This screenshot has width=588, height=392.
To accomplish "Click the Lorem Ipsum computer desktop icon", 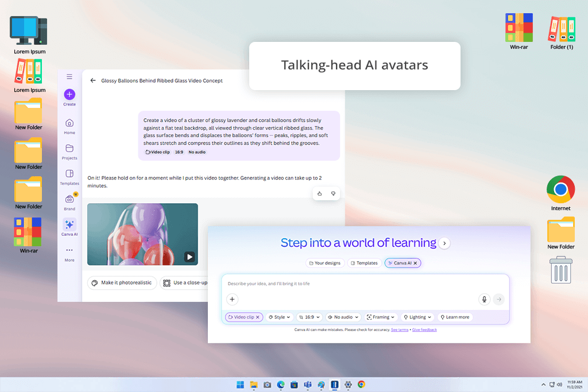I will 29,35.
